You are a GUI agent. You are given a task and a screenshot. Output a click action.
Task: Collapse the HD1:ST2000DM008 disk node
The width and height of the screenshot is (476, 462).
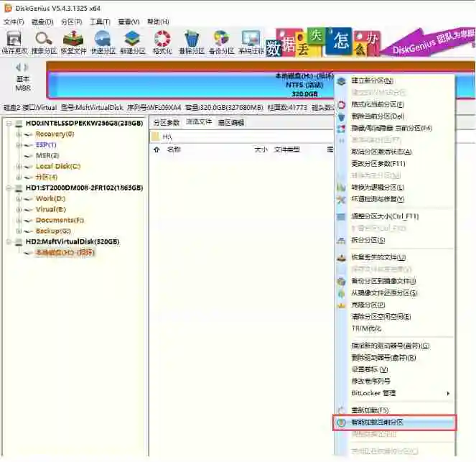pos(9,188)
